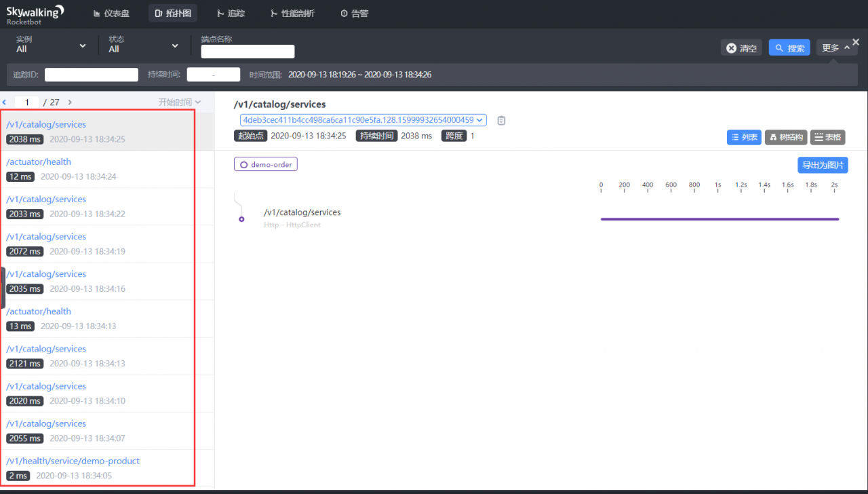Screen dimensions: 868x494
Task: Open the /actuator/health trace at 18:34:24
Action: click(x=107, y=169)
